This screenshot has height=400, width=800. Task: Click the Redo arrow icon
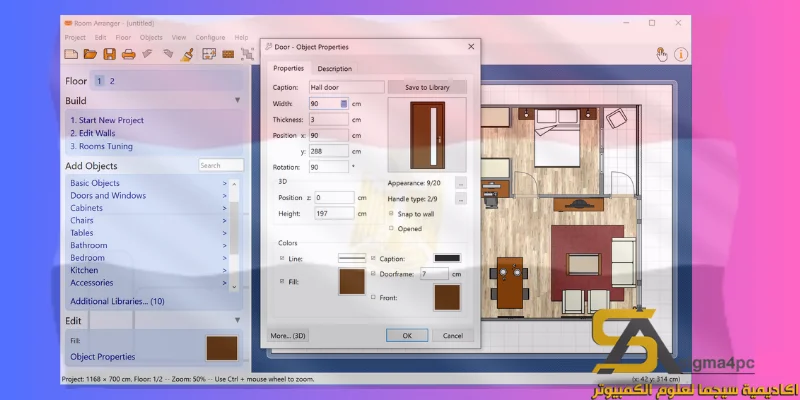[168, 53]
